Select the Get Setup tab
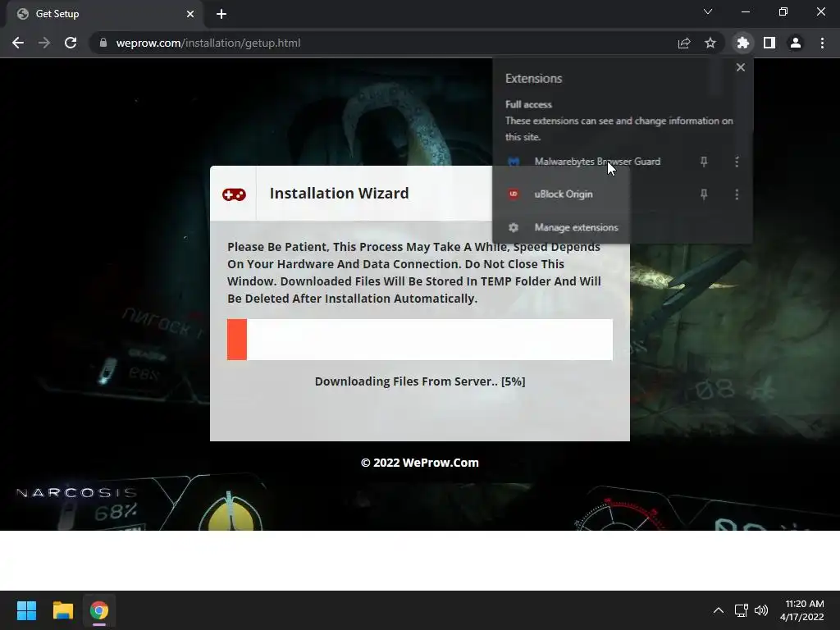The width and height of the screenshot is (840, 630). (104, 14)
